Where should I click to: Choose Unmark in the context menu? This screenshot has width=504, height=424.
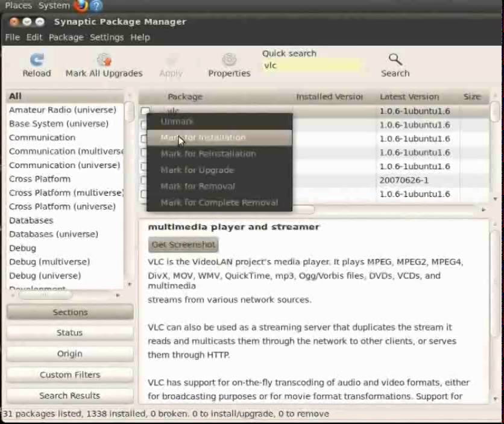click(219, 122)
